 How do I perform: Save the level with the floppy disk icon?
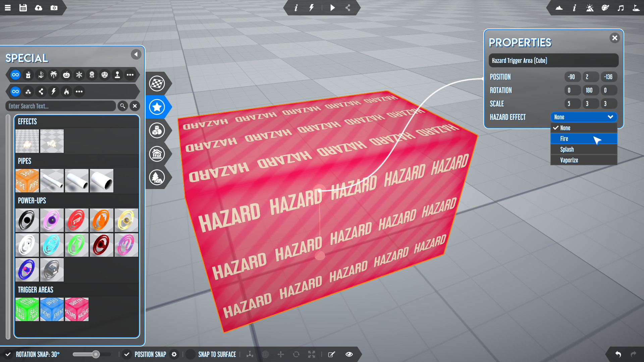pos(23,8)
